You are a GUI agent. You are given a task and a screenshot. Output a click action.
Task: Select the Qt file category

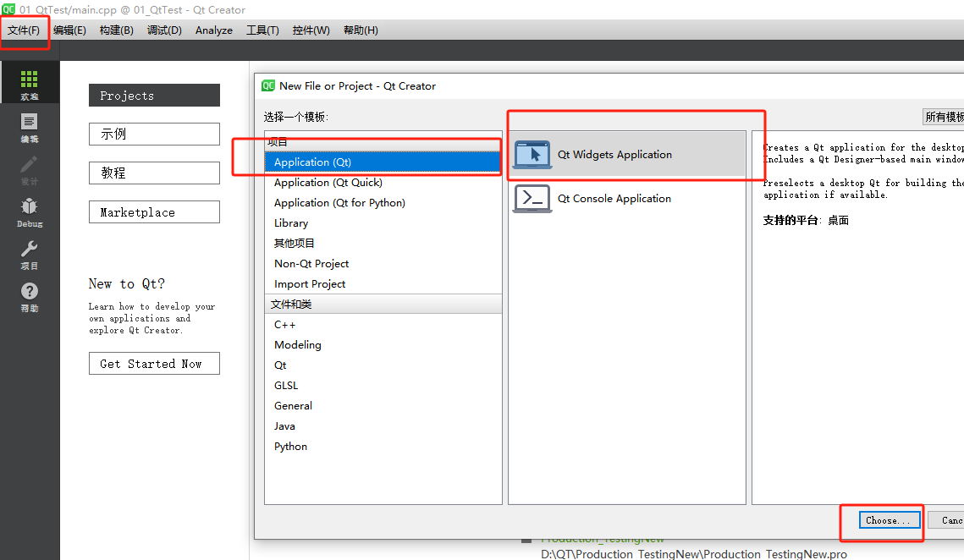[x=383, y=365]
